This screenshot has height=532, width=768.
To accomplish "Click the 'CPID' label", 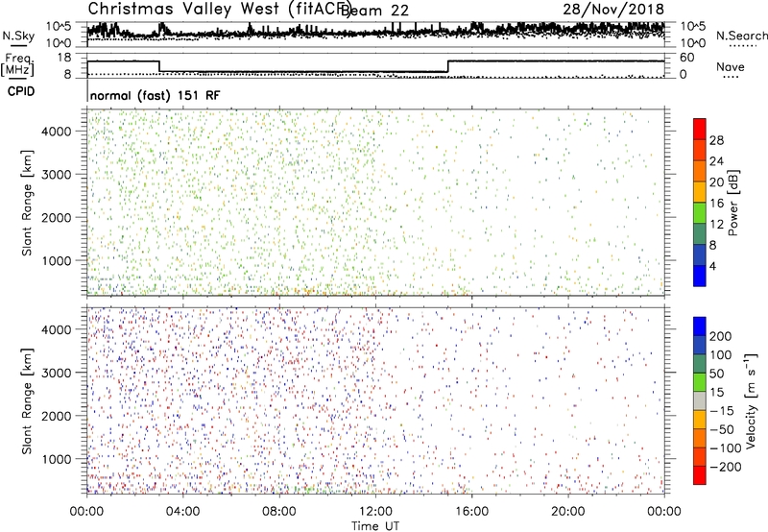I will coord(21,91).
